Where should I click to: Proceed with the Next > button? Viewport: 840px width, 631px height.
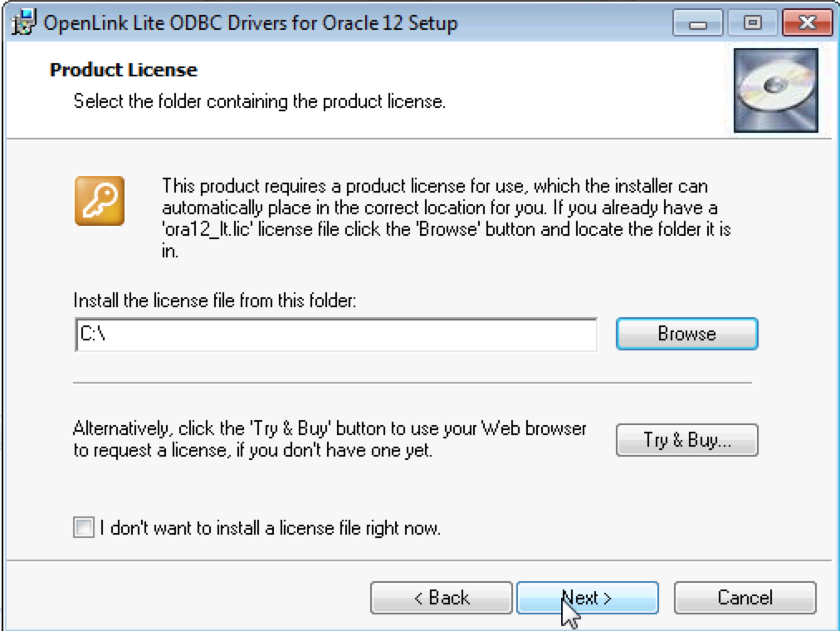pyautogui.click(x=587, y=598)
